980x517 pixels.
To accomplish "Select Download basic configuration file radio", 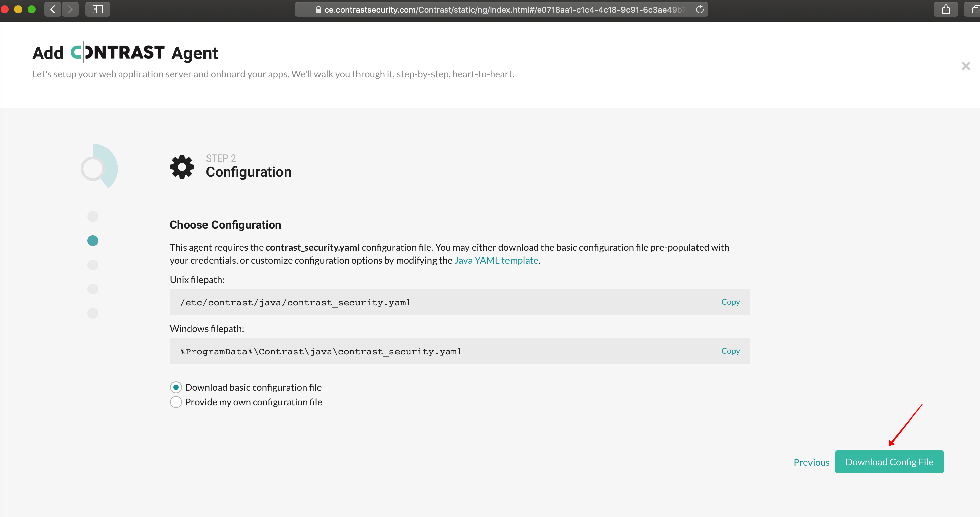I will pos(175,387).
